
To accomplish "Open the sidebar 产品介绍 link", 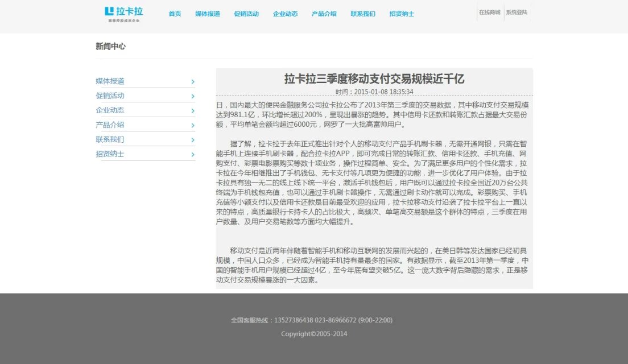I will [110, 125].
